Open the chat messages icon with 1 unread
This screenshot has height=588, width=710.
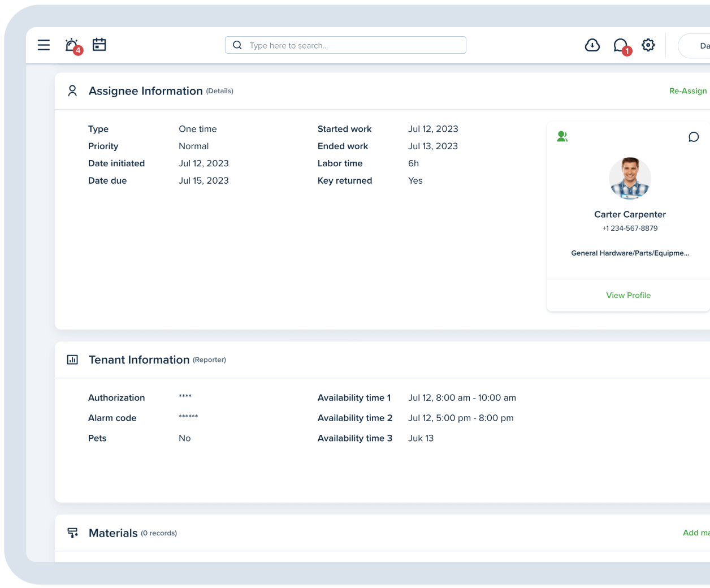point(621,45)
